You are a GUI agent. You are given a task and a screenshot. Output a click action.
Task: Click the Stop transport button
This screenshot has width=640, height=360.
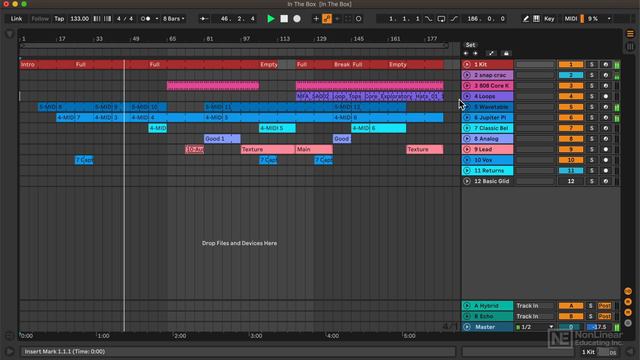pyautogui.click(x=284, y=19)
